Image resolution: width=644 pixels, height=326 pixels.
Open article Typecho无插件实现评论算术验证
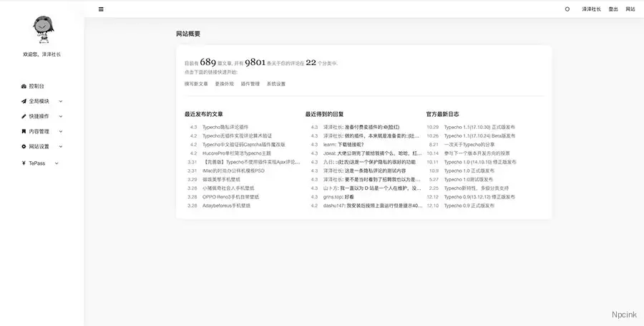[237, 136]
